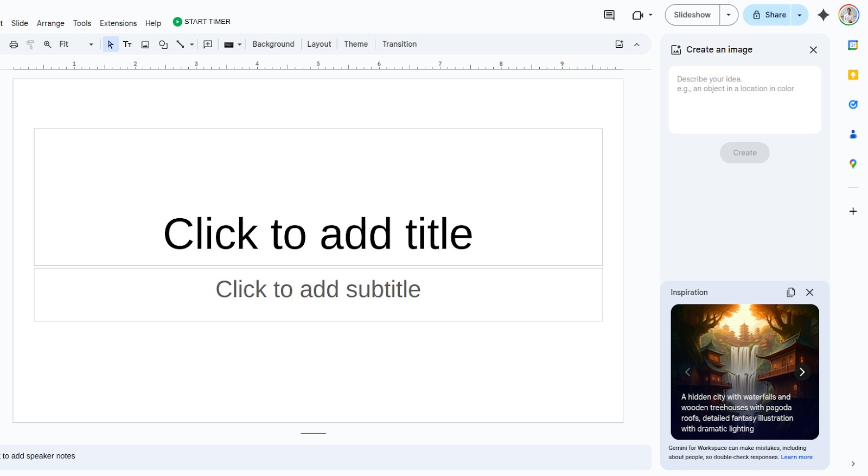The image size is (868, 476).
Task: Click the Insert image icon
Action: (x=145, y=45)
